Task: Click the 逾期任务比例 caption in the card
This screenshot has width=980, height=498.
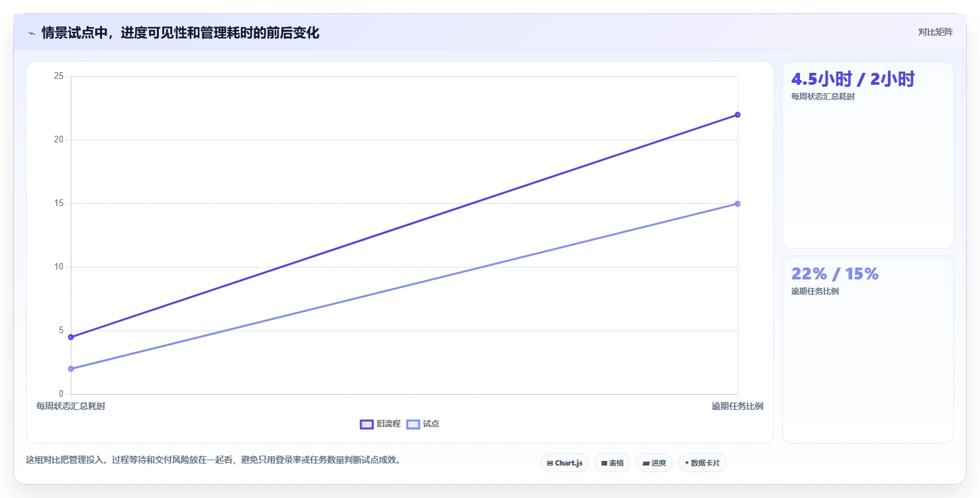Action: (x=815, y=291)
